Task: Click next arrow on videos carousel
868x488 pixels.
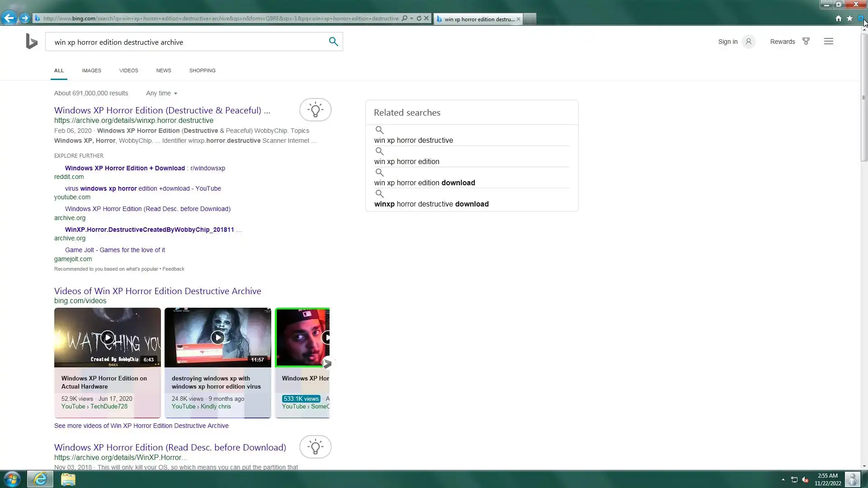Action: pos(327,363)
